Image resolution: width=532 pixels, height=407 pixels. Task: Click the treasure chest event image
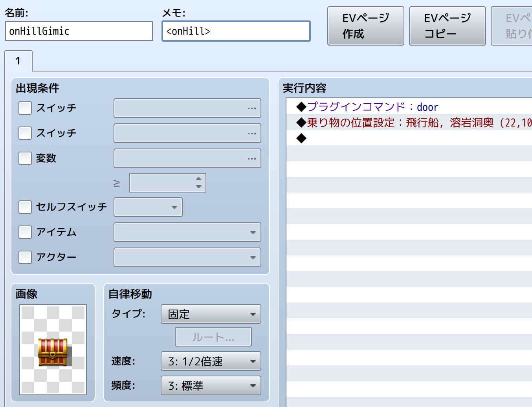click(53, 349)
